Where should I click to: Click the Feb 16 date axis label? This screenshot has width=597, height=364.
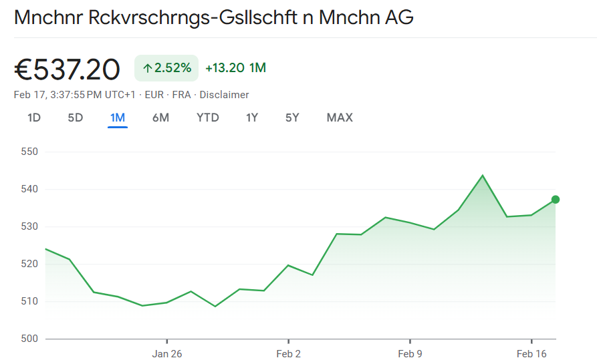pos(531,354)
